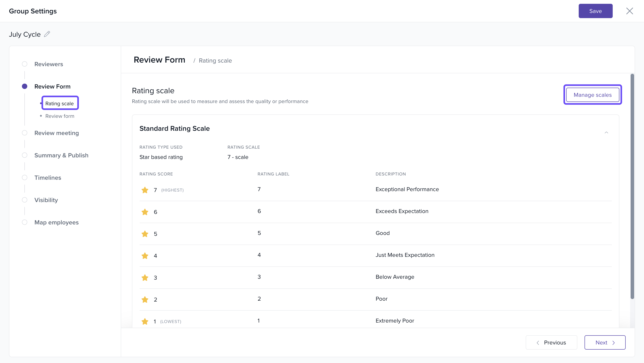Open Manage scales
Screen dimensions: 644x363
593,95
